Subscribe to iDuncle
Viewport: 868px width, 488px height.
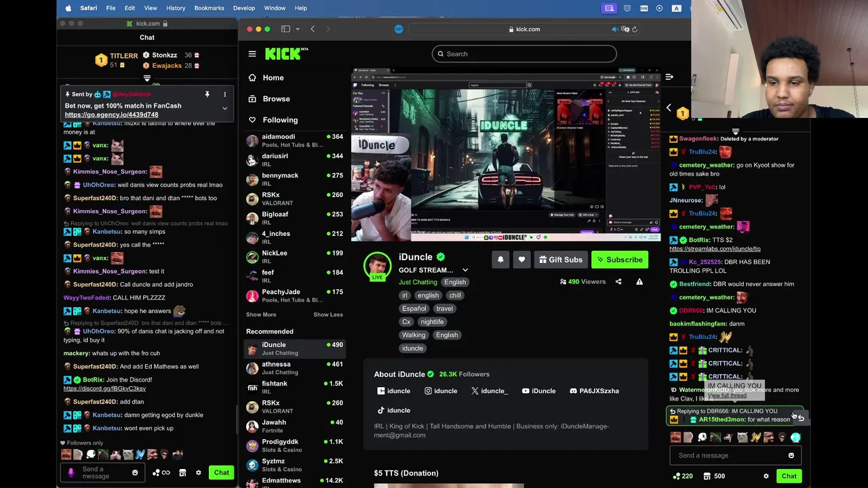pos(620,260)
